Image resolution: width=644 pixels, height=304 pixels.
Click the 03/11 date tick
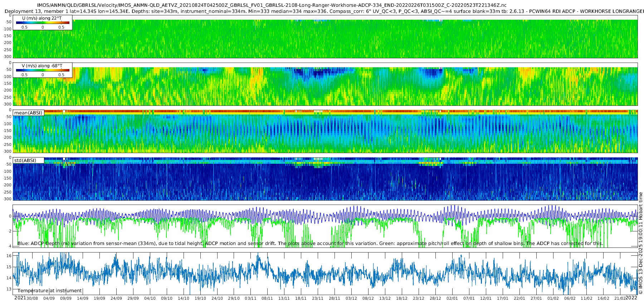251,298
